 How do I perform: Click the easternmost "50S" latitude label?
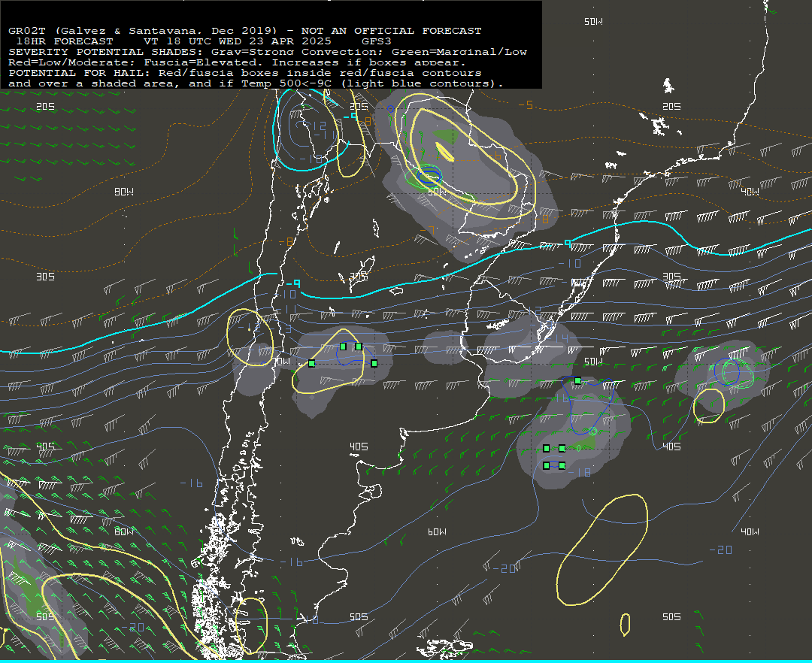click(x=671, y=616)
